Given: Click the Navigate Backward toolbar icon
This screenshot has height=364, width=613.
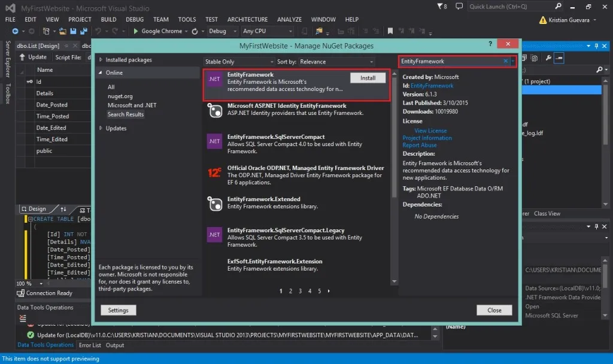Looking at the screenshot, I should click(x=15, y=31).
